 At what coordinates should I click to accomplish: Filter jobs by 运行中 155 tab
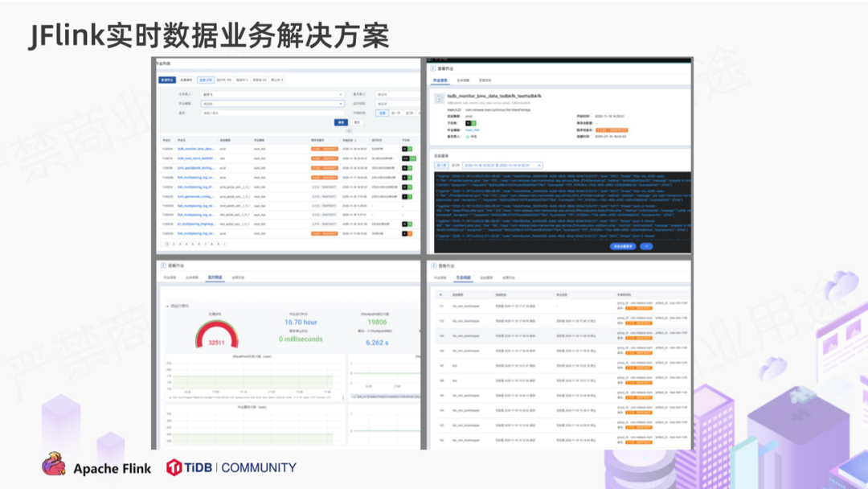223,80
